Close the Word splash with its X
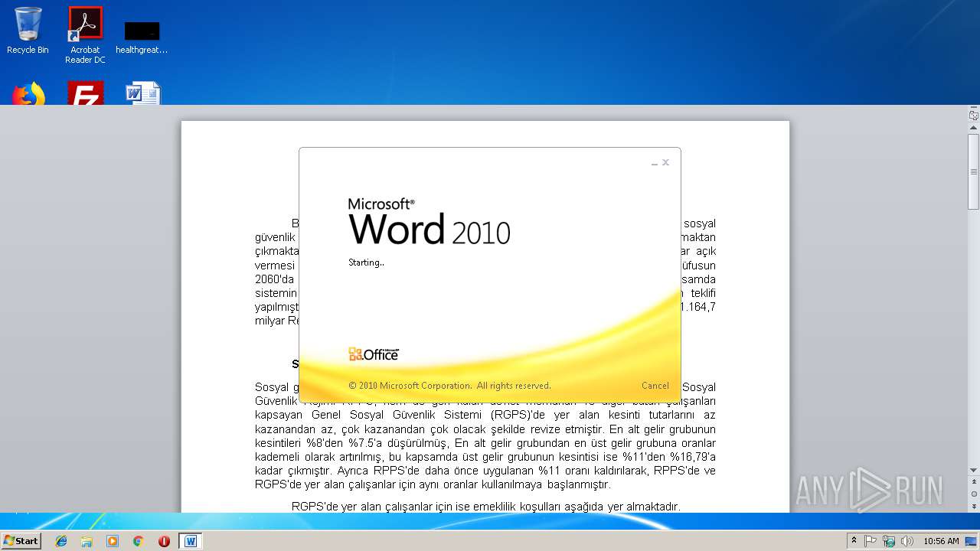980x551 pixels. (666, 162)
